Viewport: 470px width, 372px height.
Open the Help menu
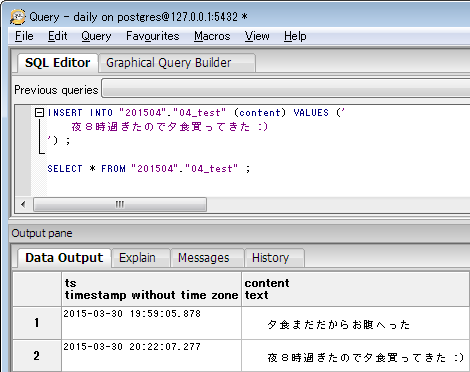pyautogui.click(x=295, y=36)
